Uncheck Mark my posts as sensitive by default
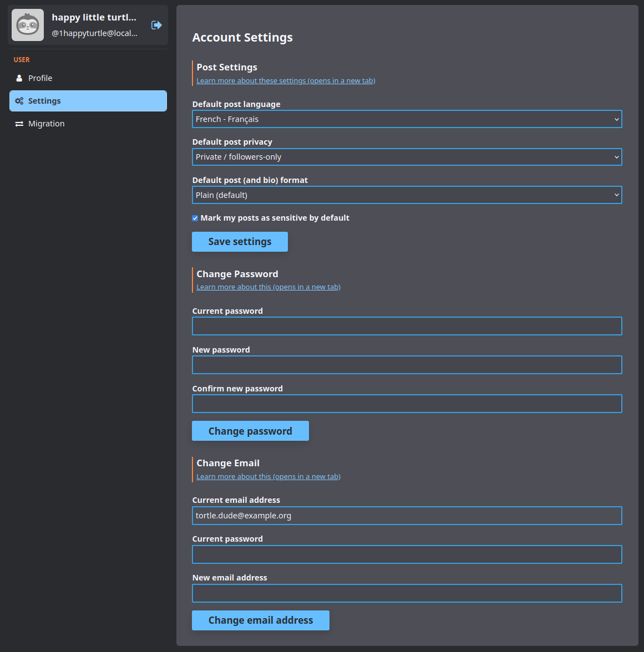This screenshot has height=652, width=644. (195, 218)
